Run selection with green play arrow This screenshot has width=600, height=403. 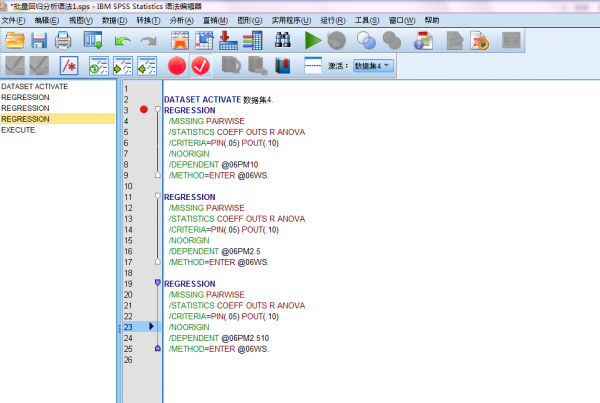pos(313,40)
